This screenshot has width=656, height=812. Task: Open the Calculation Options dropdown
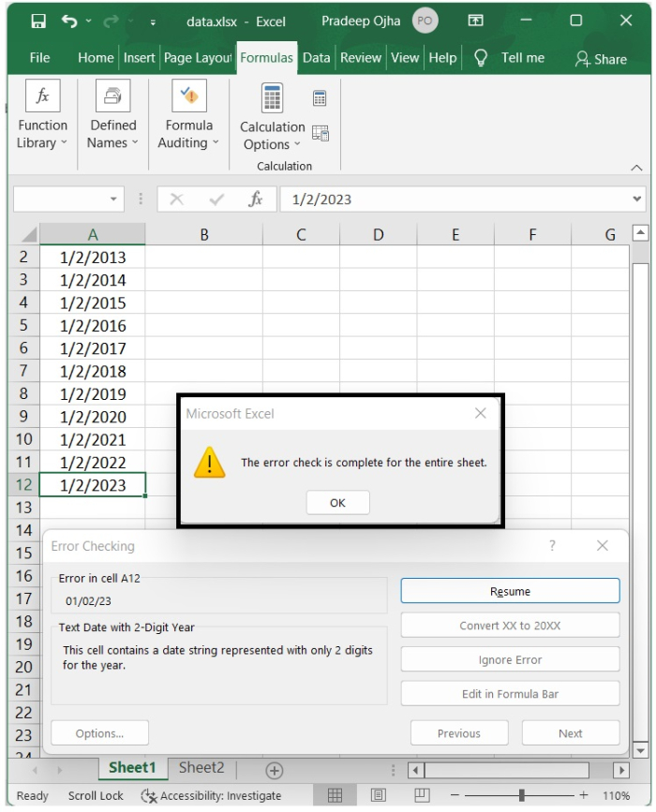click(x=272, y=117)
